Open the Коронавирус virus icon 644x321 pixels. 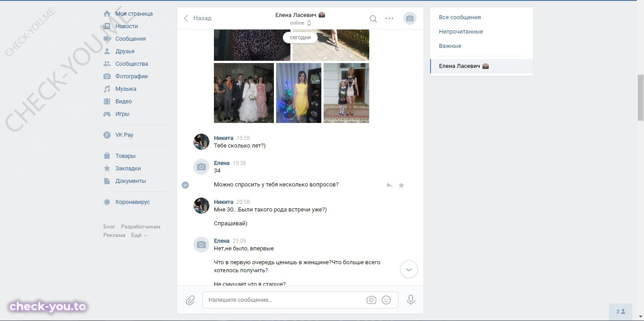[107, 202]
